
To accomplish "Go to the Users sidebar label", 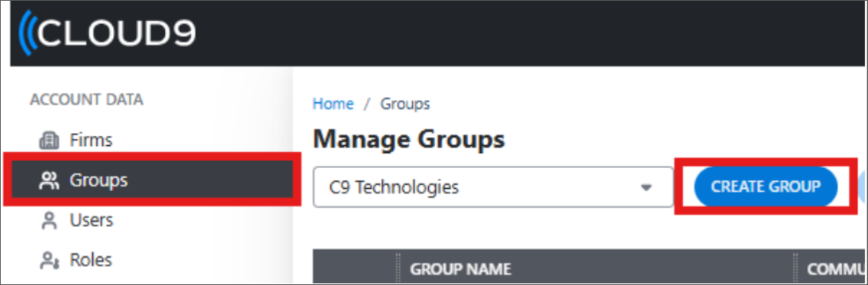I will (91, 221).
